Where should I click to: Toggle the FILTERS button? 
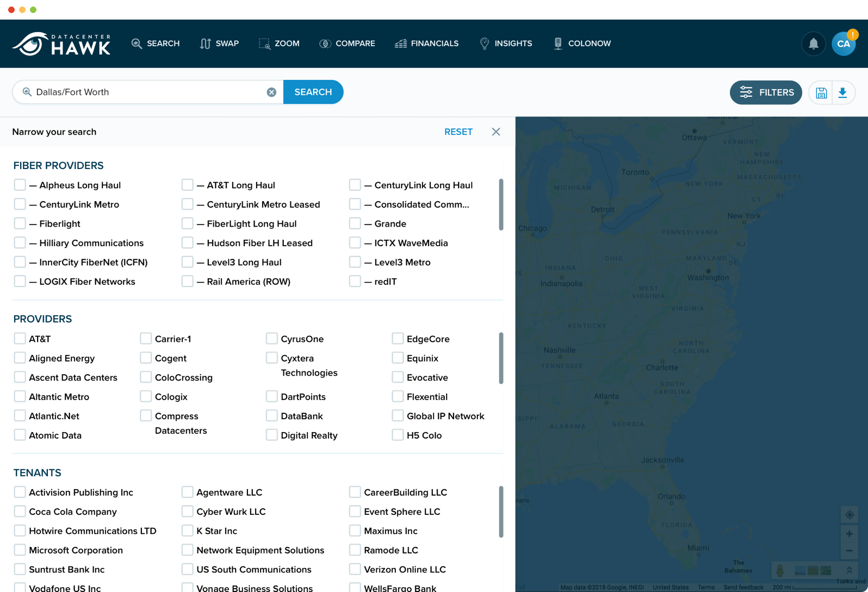(x=766, y=92)
